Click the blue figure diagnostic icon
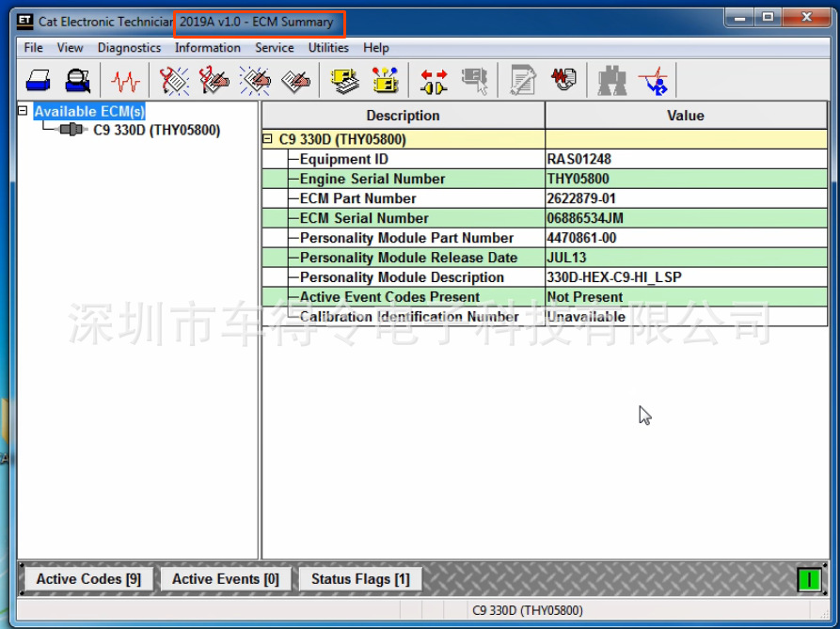Viewport: 840px width, 629px height. pos(654,81)
